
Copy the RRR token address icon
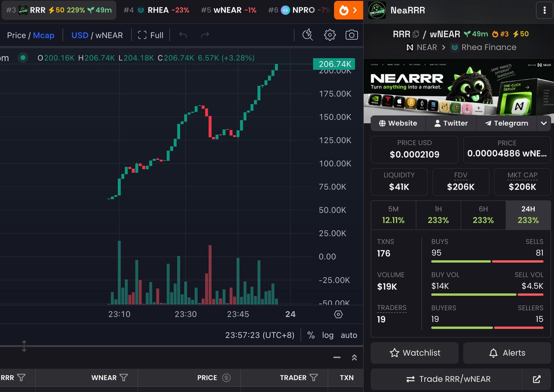point(415,34)
